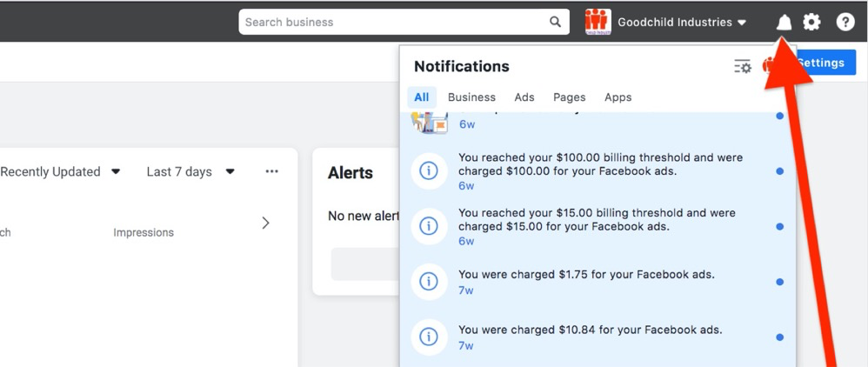Click info icon for $1.75 charge notification
Image resolution: width=868 pixels, height=367 pixels.
click(428, 282)
